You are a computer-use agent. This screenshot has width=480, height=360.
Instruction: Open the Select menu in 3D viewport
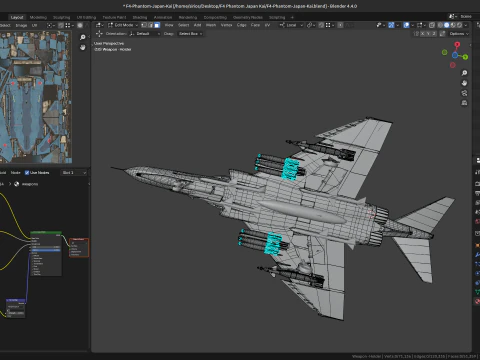(x=183, y=25)
